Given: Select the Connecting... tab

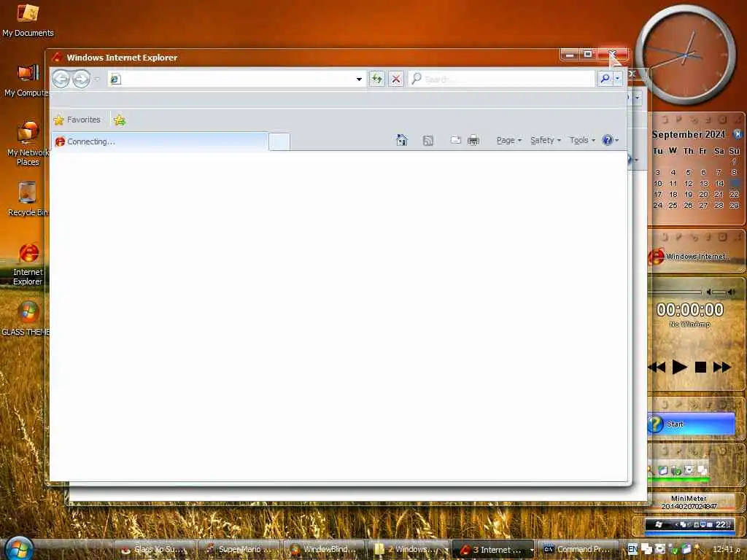Looking at the screenshot, I should coord(160,141).
